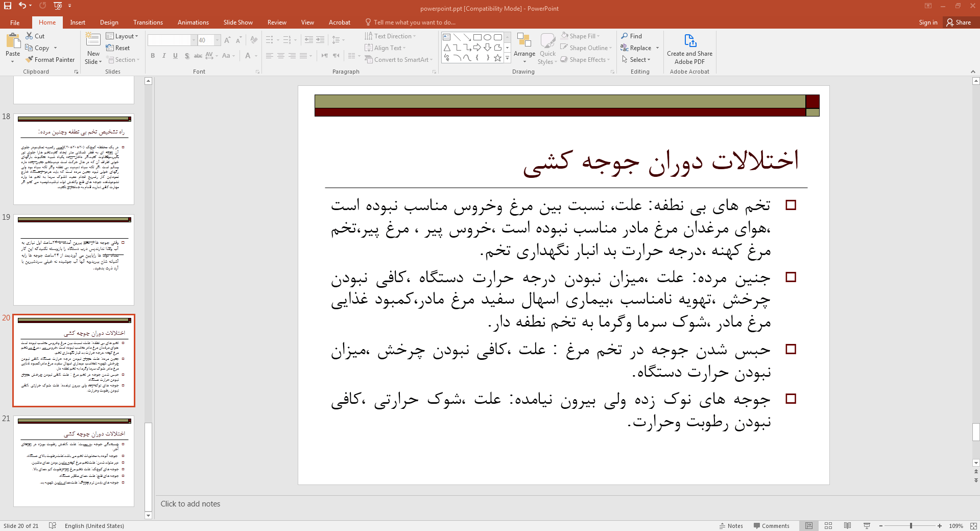980x531 pixels.
Task: Open the File tab
Action: click(x=15, y=22)
